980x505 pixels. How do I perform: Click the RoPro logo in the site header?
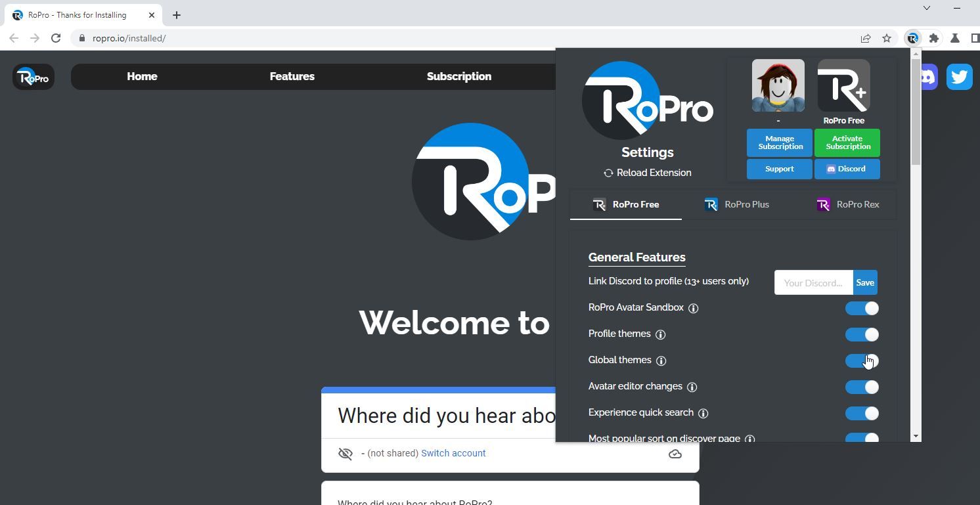pyautogui.click(x=33, y=77)
